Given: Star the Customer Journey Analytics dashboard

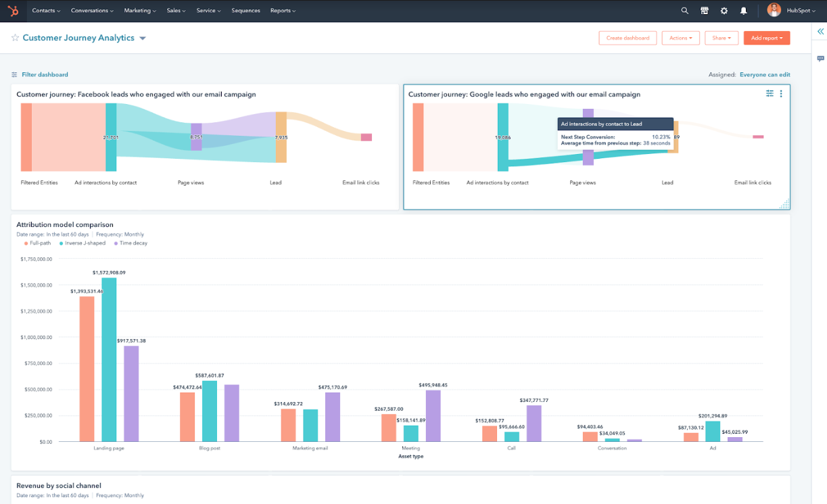Looking at the screenshot, I should point(15,38).
